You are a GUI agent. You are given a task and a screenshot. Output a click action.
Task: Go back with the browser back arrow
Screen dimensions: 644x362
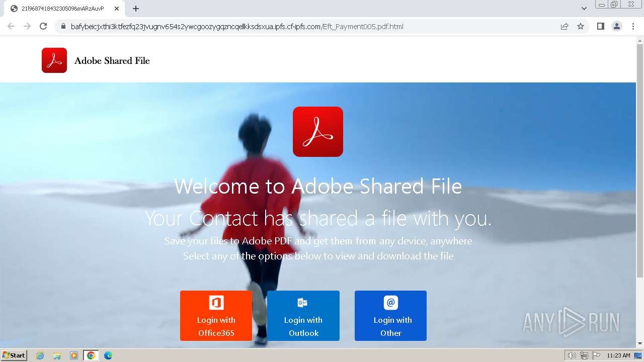[11, 26]
